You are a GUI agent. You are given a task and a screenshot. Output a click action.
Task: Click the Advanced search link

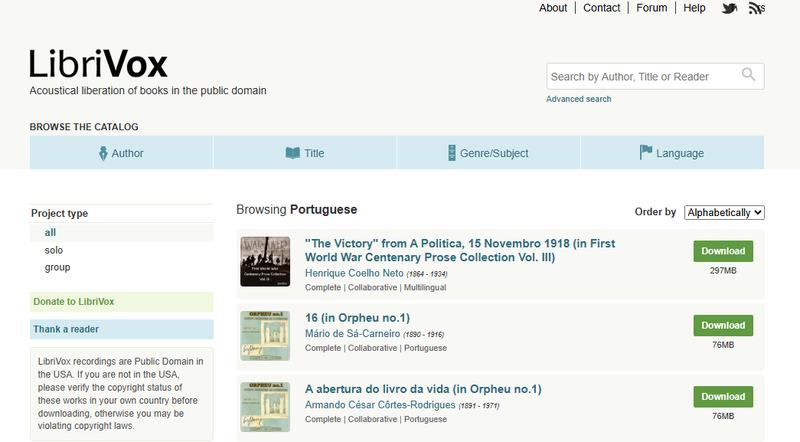(x=578, y=99)
